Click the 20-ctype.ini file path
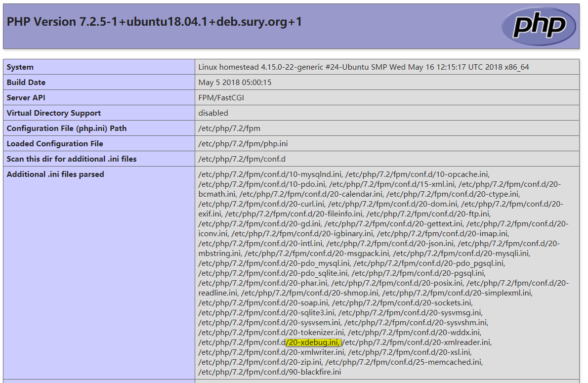Viewport: 588px width, 383px height. pos(453,194)
